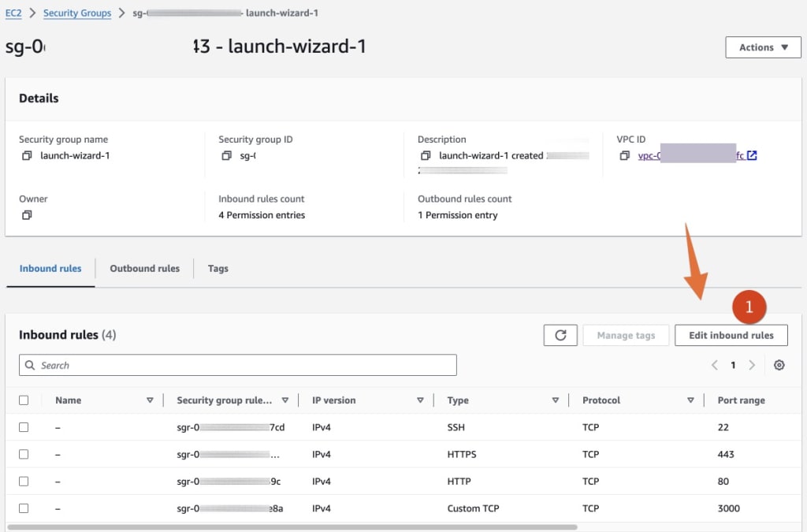The image size is (807, 532).
Task: Copy the description text
Action: 426,155
